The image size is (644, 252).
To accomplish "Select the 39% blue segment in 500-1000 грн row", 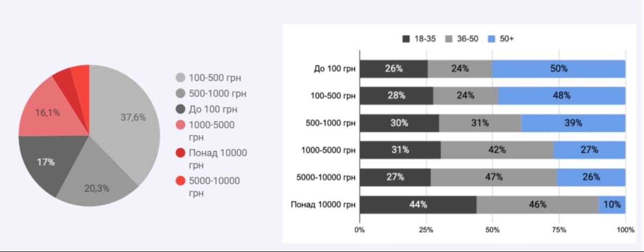I will (x=574, y=123).
